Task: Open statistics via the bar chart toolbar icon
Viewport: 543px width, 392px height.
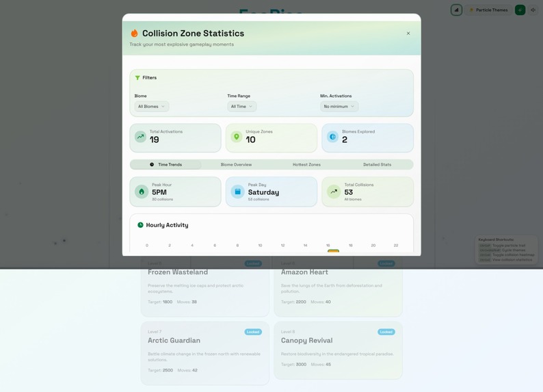Action: click(456, 10)
